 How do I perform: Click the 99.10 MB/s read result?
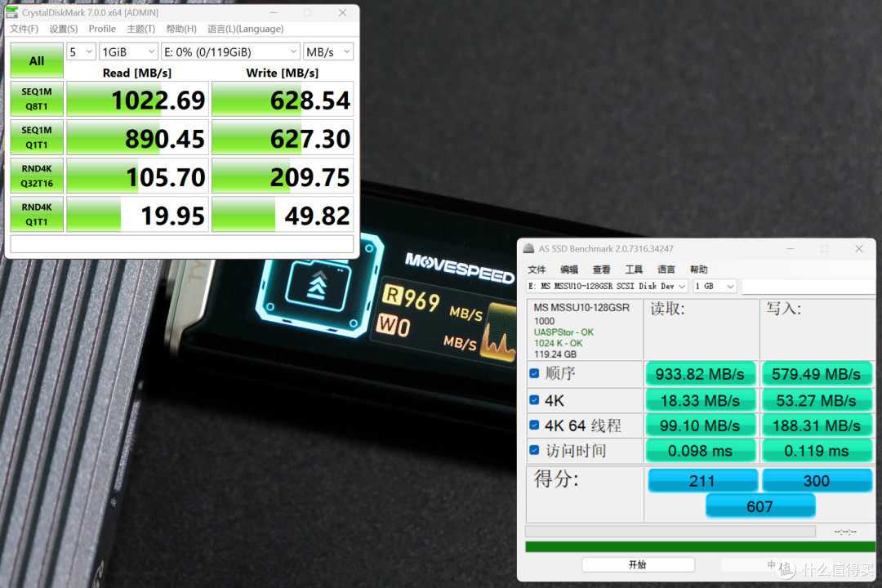point(701,426)
